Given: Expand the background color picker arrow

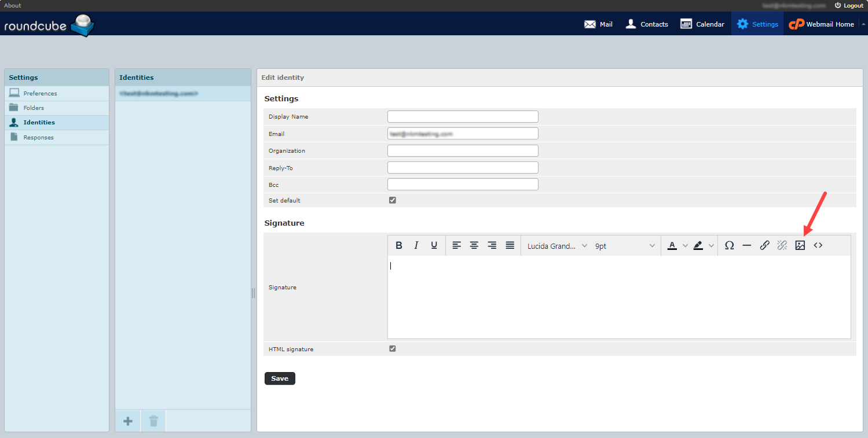Looking at the screenshot, I should (711, 246).
